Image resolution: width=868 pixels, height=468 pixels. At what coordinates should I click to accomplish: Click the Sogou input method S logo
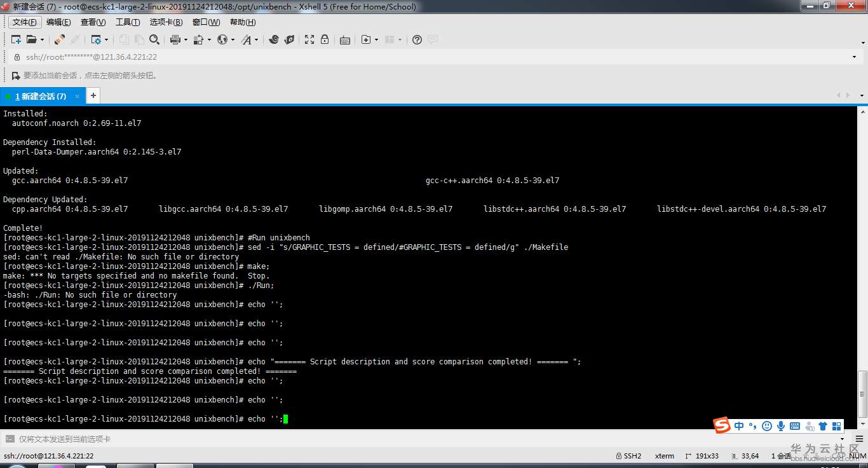(x=722, y=425)
